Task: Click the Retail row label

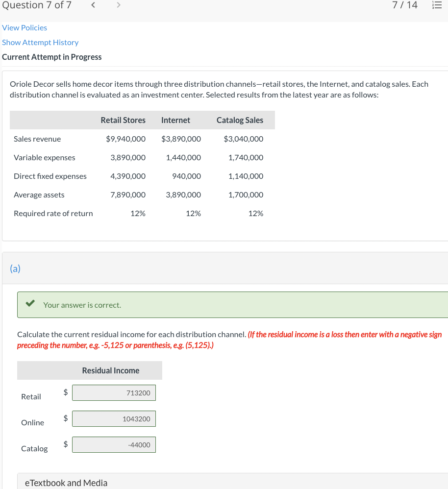Action: click(x=31, y=397)
